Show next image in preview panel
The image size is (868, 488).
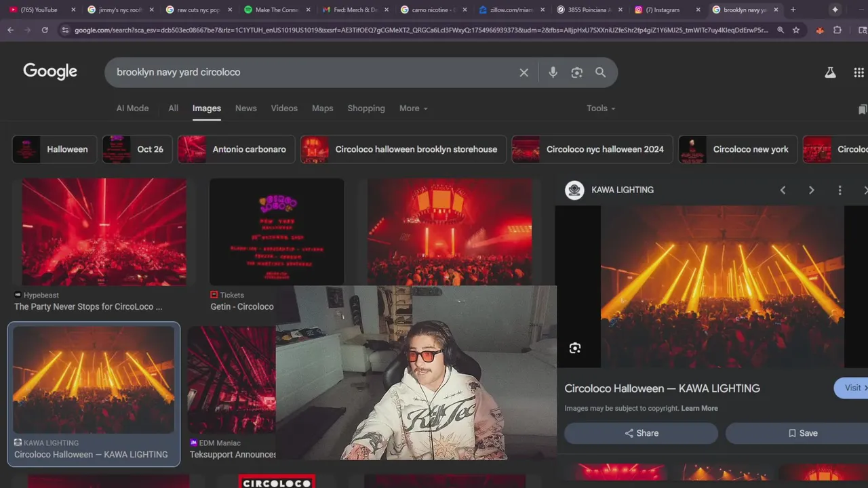pyautogui.click(x=811, y=190)
